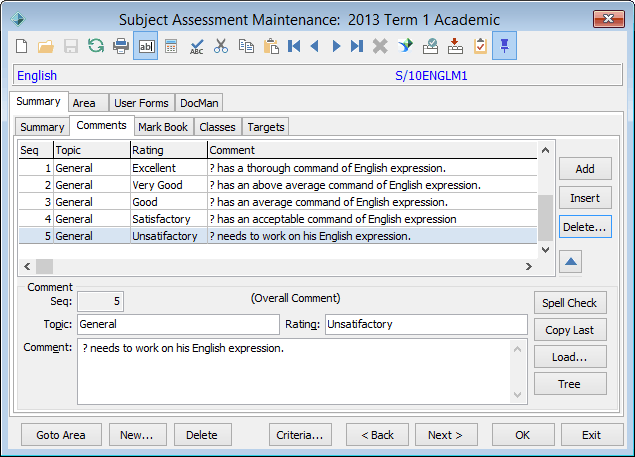635x457 pixels.
Task: Confirm with the OK button
Action: click(523, 435)
